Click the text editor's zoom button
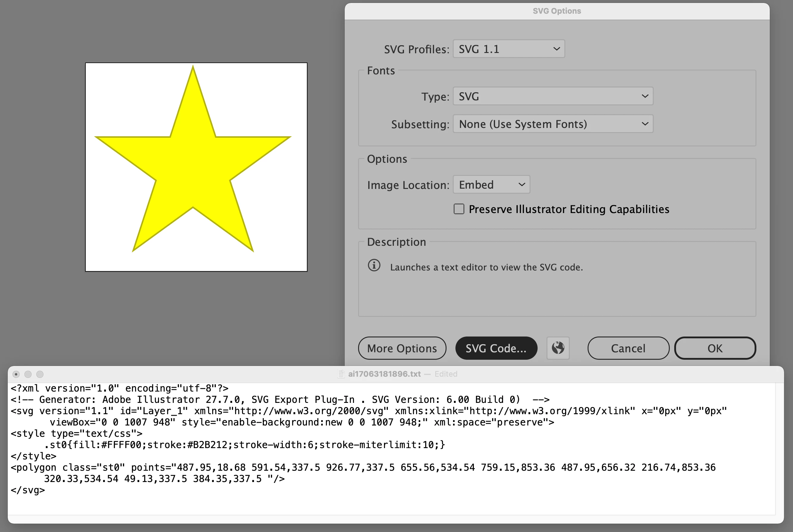793x532 pixels. (x=40, y=374)
